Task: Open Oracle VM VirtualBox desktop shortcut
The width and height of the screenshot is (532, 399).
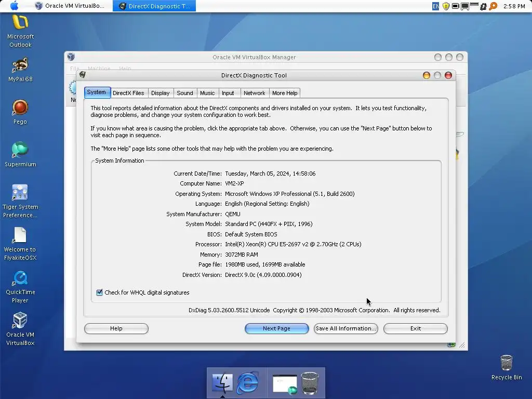Action: (20, 329)
